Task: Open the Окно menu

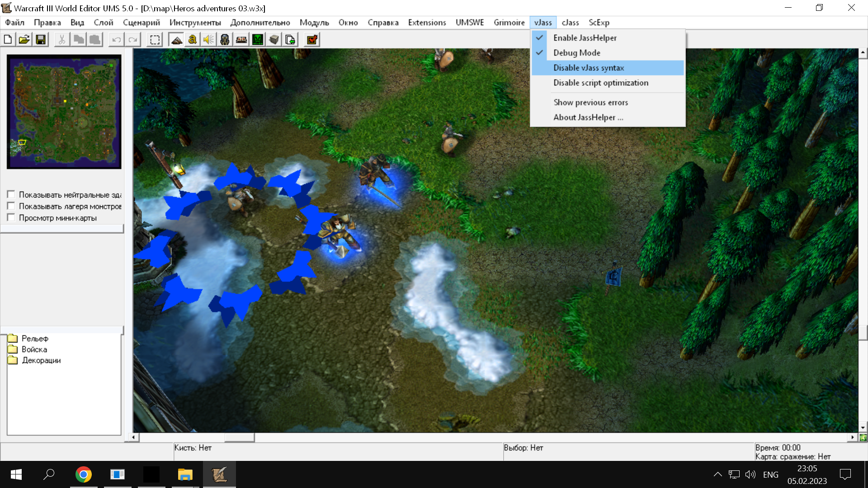Action: click(348, 23)
